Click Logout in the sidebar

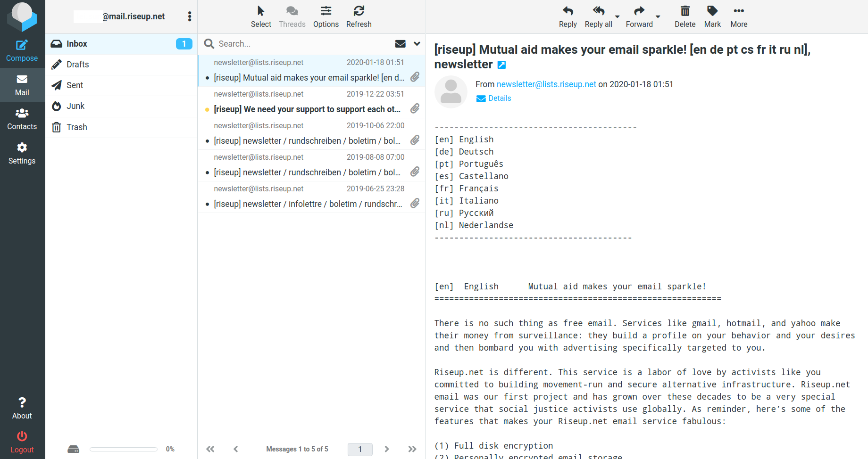22,442
